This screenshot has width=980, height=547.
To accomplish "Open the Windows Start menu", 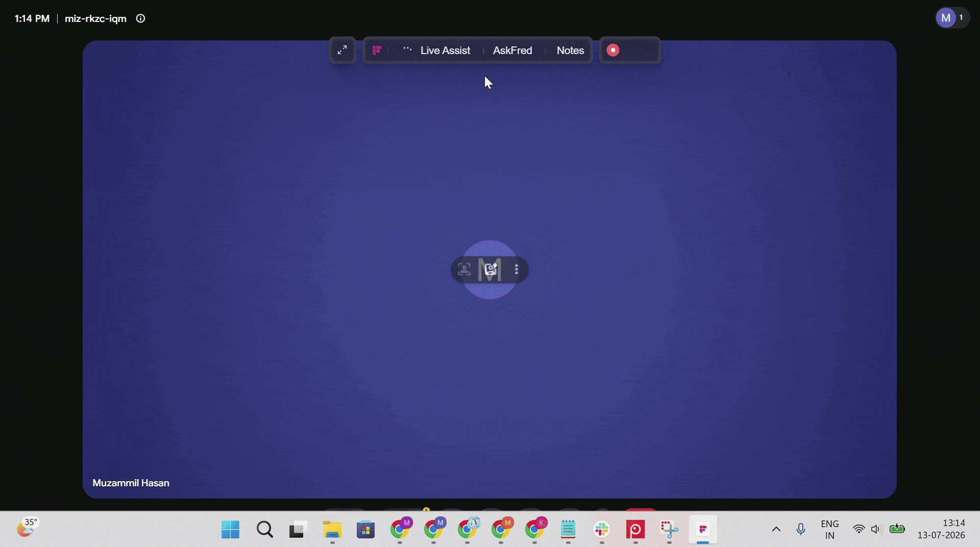I will (x=230, y=530).
